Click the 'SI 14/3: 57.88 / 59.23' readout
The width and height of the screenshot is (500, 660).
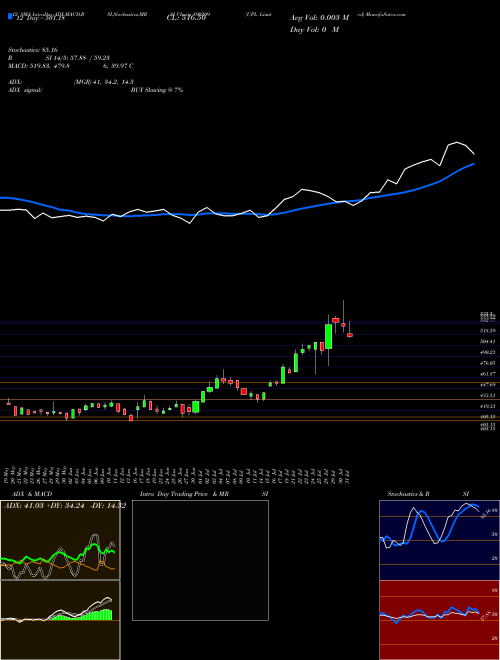pyautogui.click(x=77, y=58)
